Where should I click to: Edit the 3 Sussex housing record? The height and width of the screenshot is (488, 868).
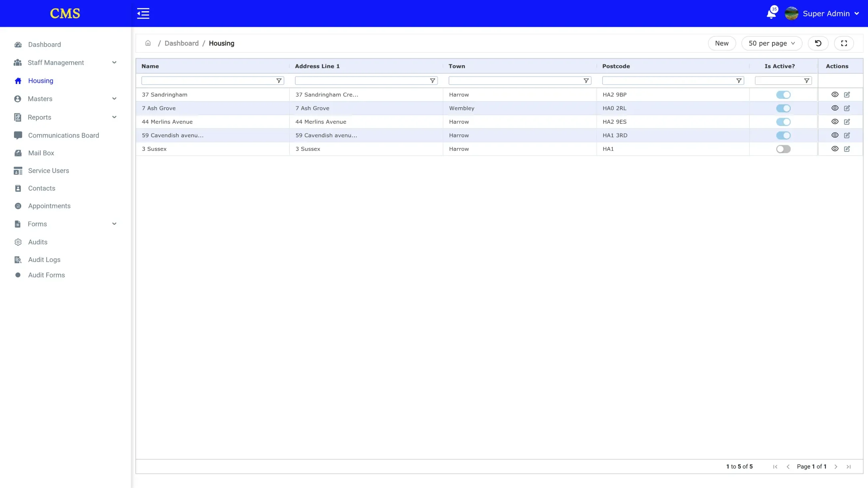[x=847, y=149]
